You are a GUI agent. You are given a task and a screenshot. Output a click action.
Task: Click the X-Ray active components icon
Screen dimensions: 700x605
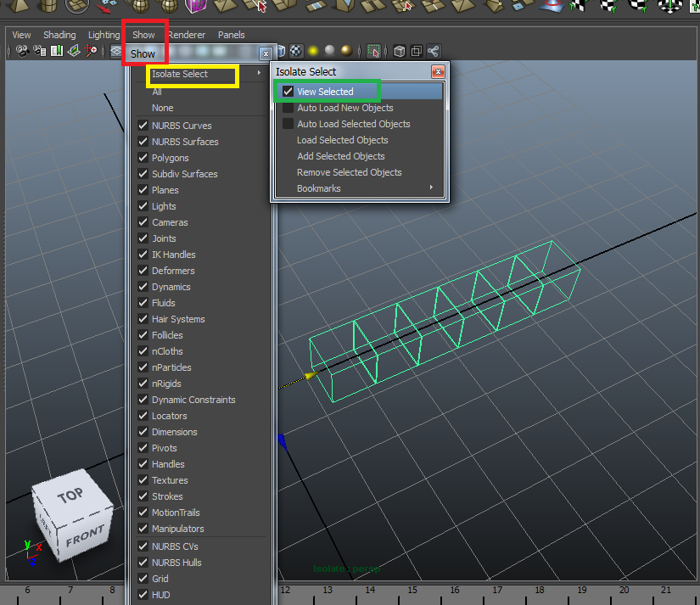(x=417, y=51)
